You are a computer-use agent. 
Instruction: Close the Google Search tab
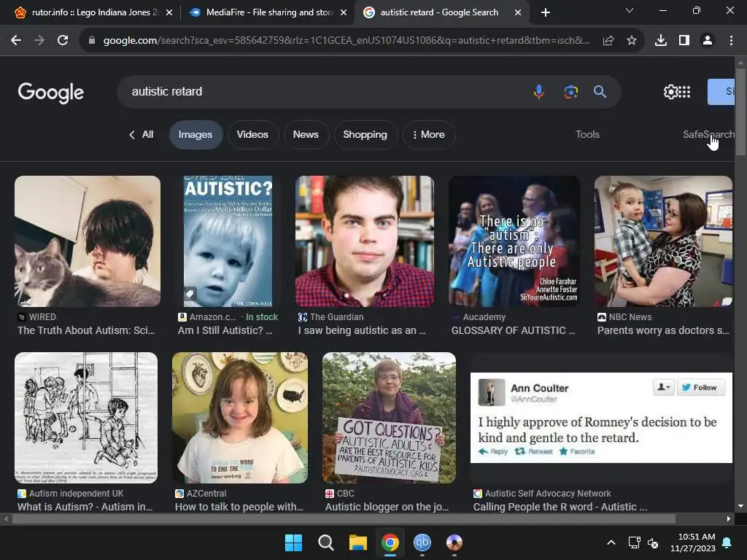point(518,13)
